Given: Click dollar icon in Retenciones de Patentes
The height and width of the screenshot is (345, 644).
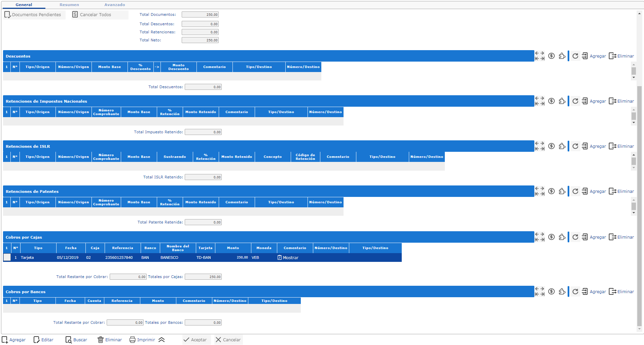Looking at the screenshot, I should click(x=551, y=191).
